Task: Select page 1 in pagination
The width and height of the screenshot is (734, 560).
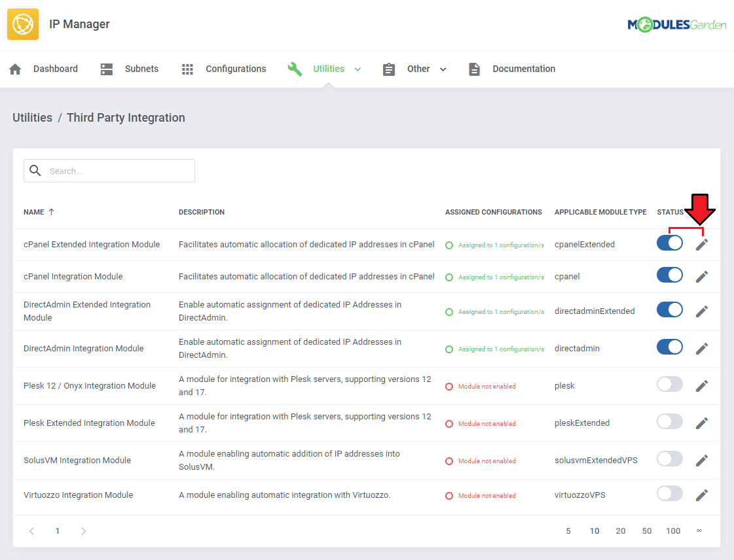Action: pos(58,531)
